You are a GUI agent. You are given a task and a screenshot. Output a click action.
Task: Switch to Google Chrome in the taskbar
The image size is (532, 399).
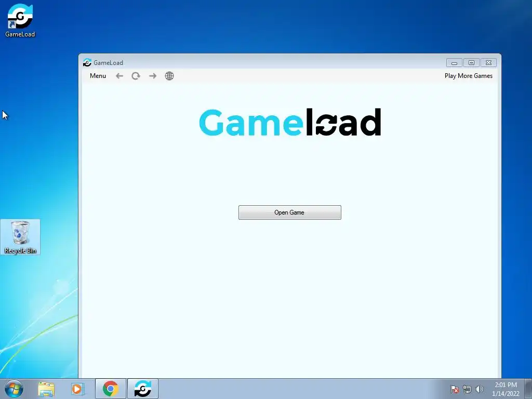tap(111, 389)
